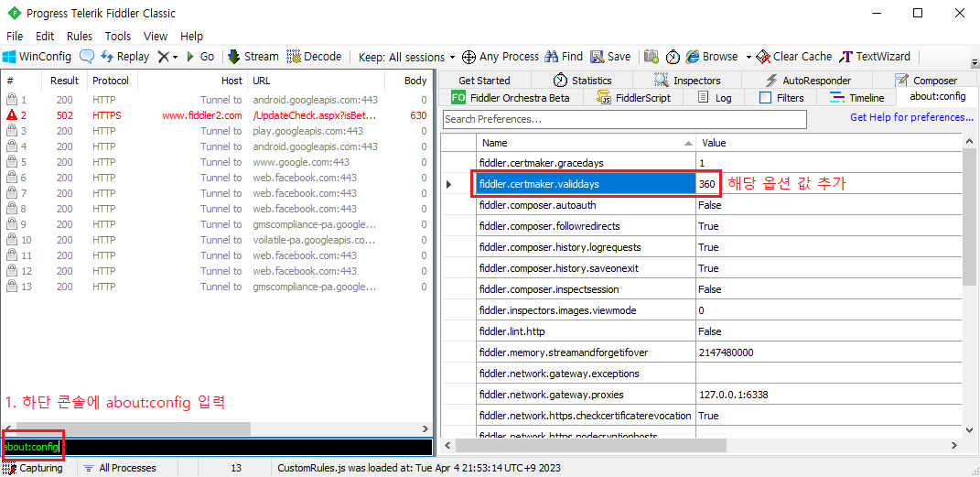980x477 pixels.
Task: Open the Browse dropdown arrow
Action: pos(748,57)
